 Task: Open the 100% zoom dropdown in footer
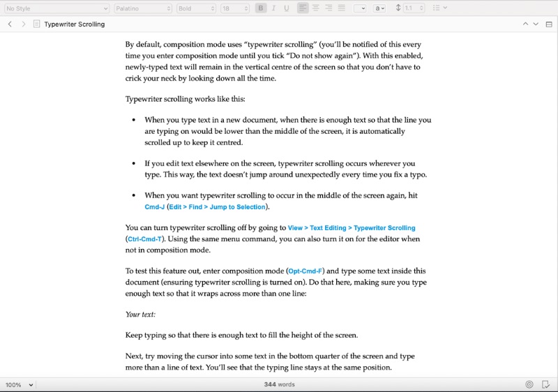[20, 384]
